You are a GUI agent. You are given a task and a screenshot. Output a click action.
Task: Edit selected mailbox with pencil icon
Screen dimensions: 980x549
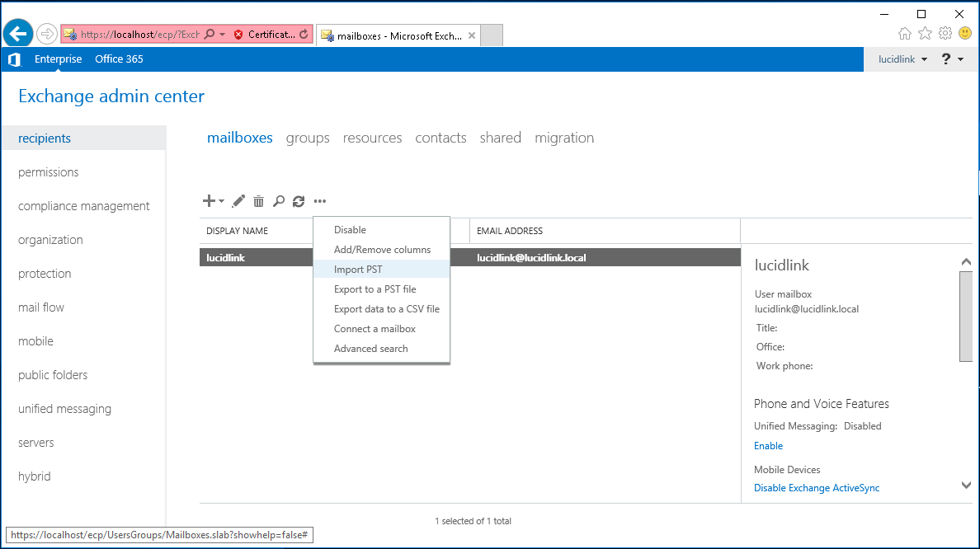(238, 201)
